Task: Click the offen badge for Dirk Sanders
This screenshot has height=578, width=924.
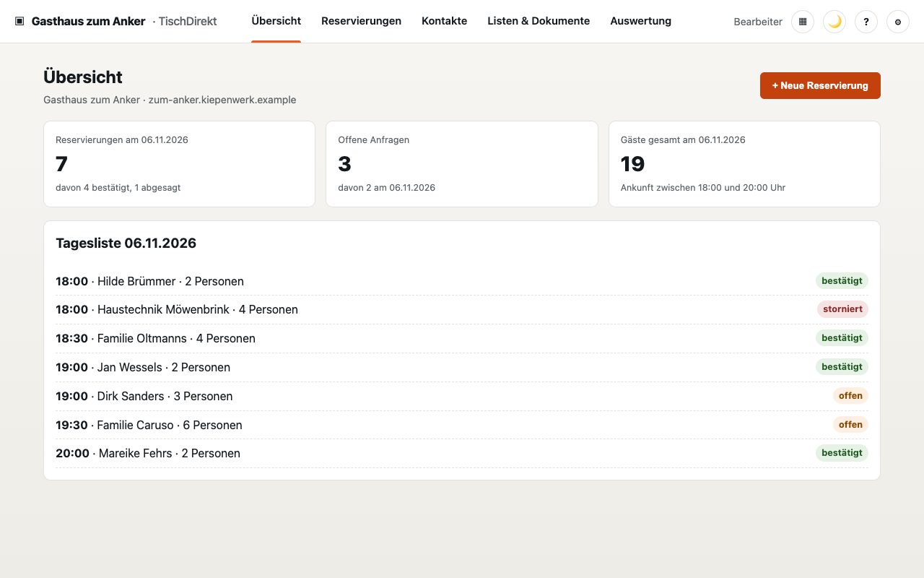Action: 850,396
